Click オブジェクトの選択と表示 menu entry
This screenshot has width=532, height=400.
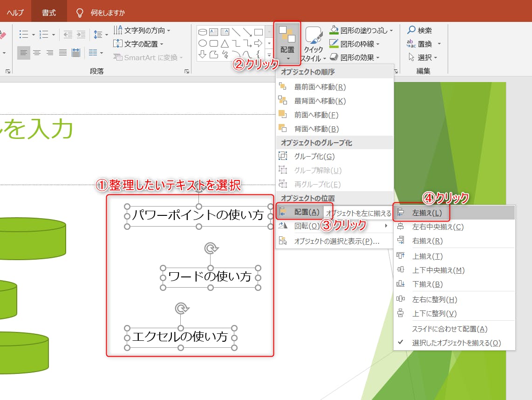[x=336, y=241]
